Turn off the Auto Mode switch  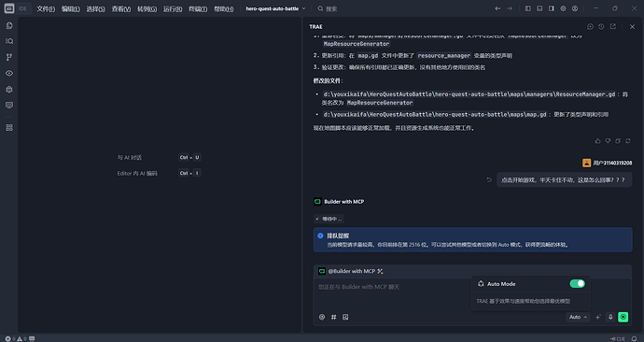[577, 284]
